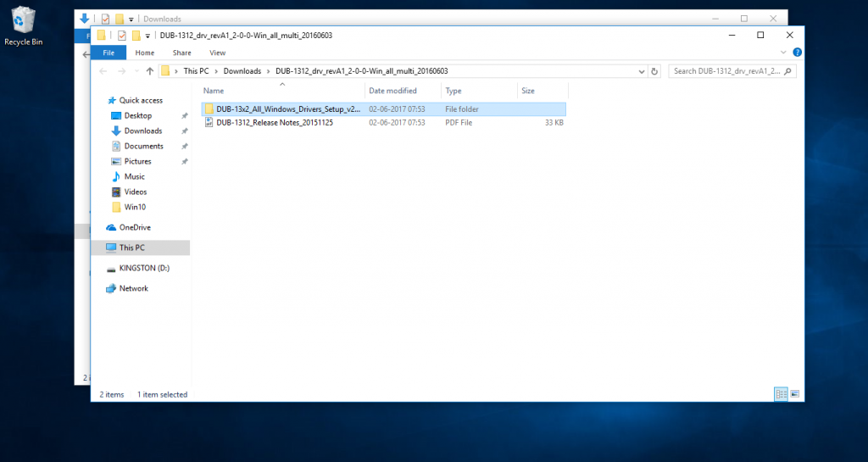Screen dimensions: 868x462
Task: Click the File folder type cell
Action: tap(462, 109)
